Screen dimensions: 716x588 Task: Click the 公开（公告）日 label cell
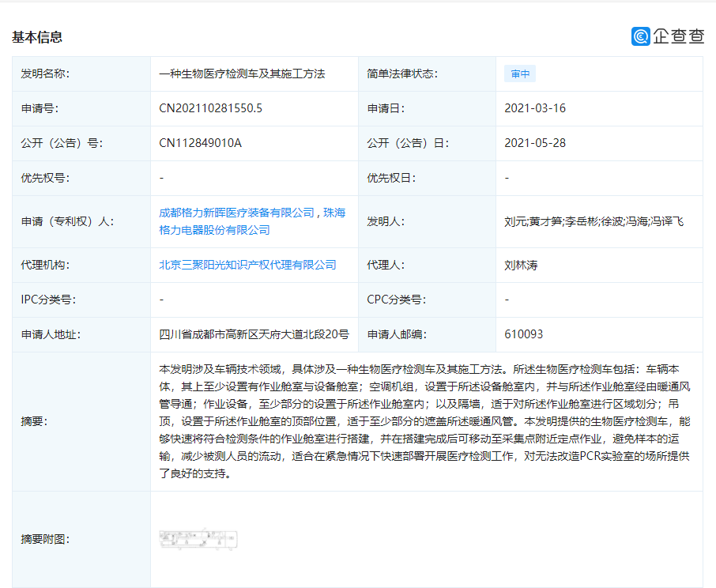427,143
